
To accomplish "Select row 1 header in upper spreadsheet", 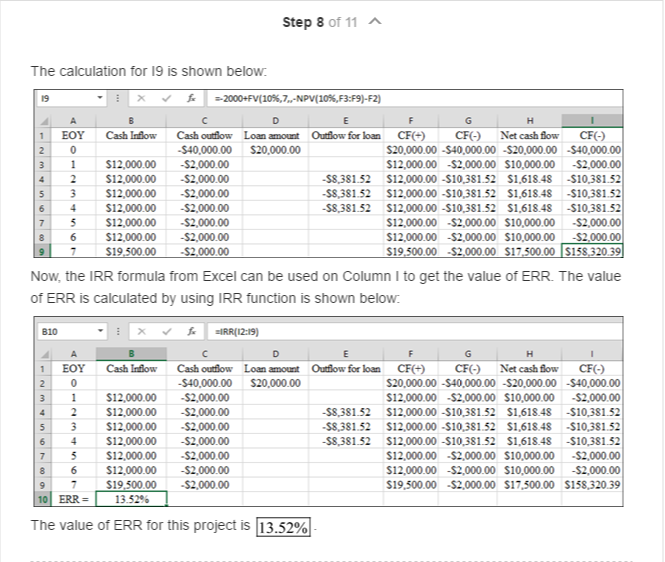I will pyautogui.click(x=42, y=136).
